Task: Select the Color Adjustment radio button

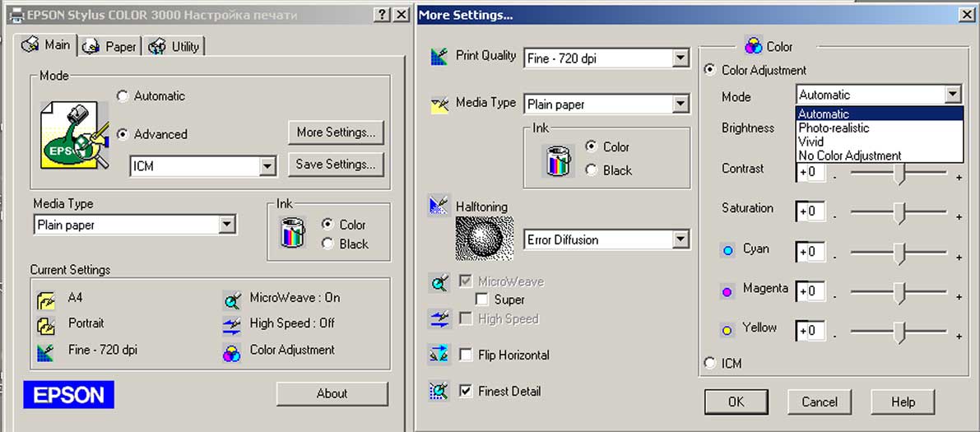Action: (710, 70)
